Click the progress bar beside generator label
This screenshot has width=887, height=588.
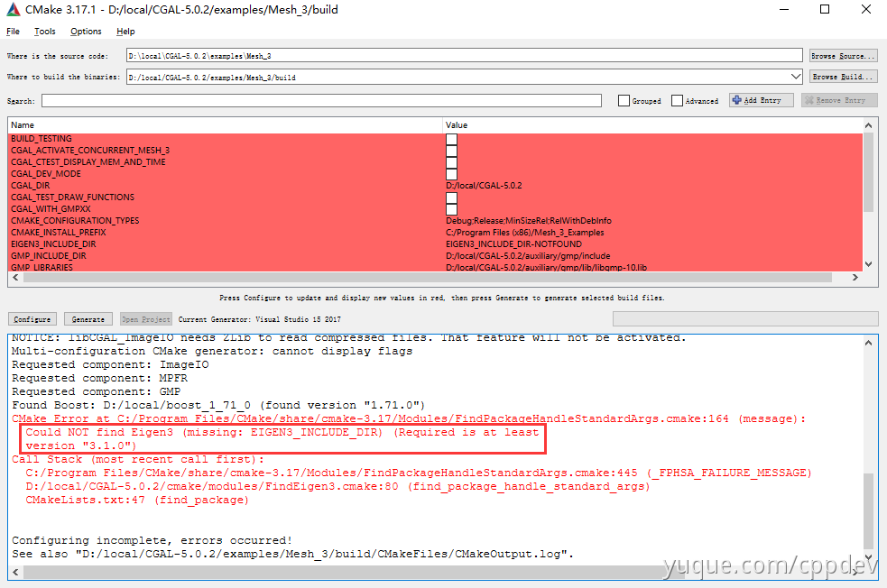[745, 319]
